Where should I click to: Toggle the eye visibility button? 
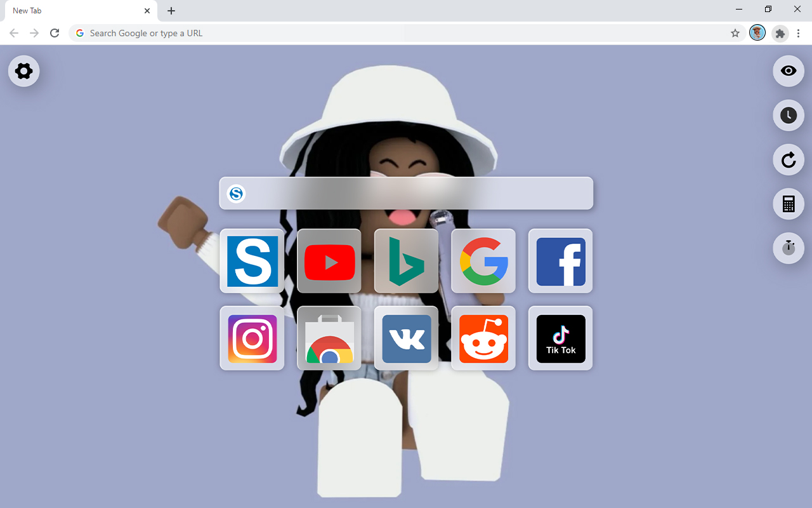click(x=789, y=70)
